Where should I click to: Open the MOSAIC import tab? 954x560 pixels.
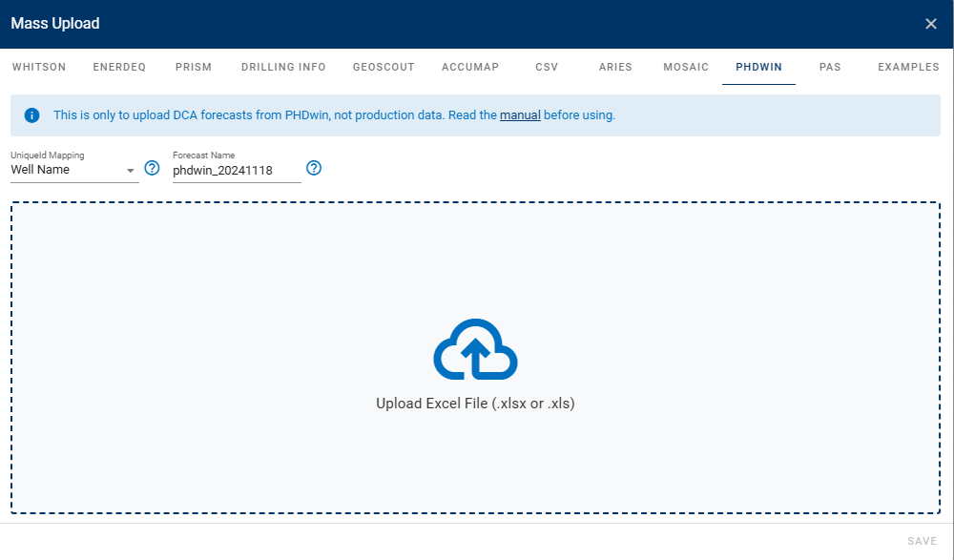[x=685, y=67]
